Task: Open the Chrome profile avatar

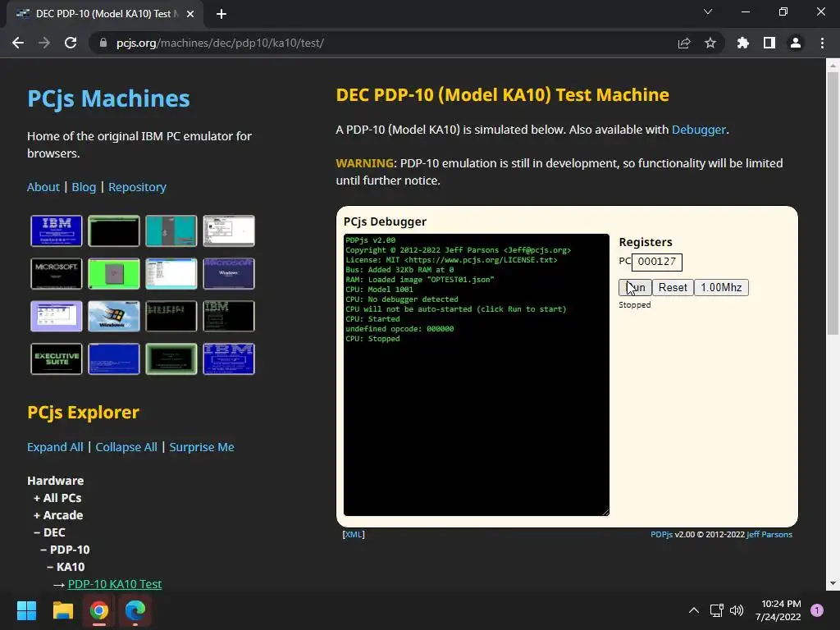Action: click(x=795, y=43)
